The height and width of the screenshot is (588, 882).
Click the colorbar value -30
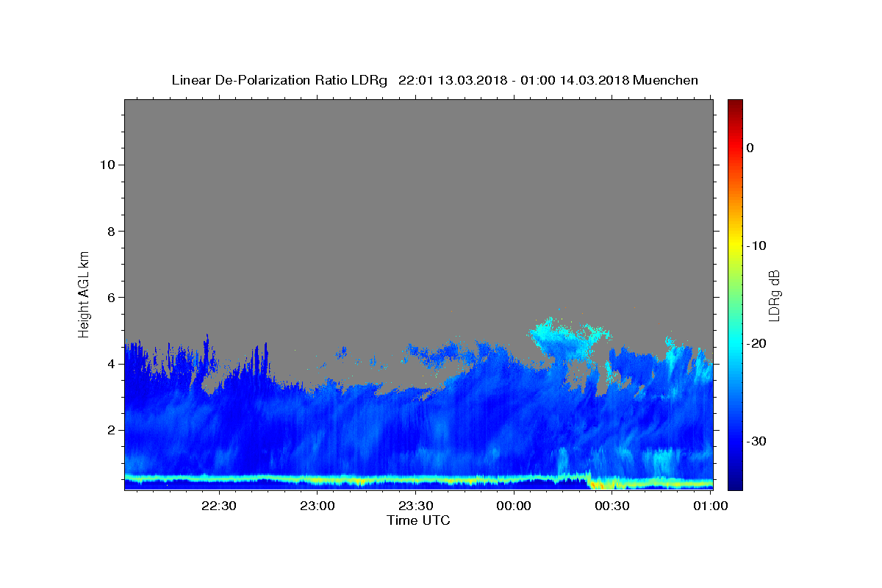tap(757, 441)
